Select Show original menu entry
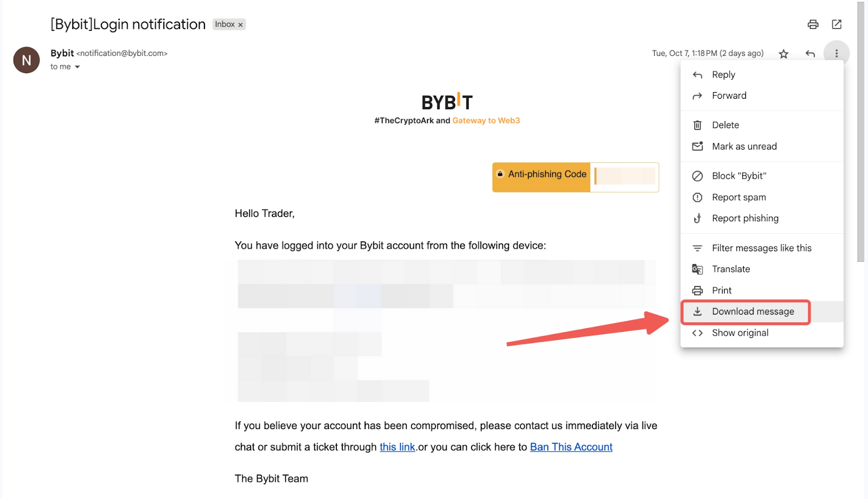Screen dimensions: 868x499 point(740,333)
